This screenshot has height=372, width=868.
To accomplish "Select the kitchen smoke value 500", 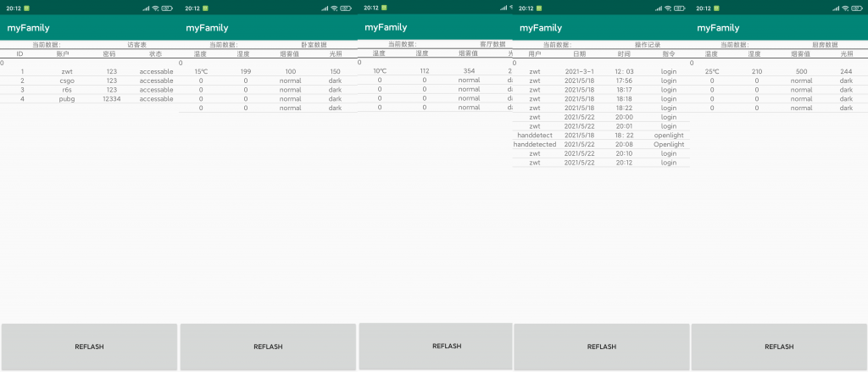I will pyautogui.click(x=801, y=72).
